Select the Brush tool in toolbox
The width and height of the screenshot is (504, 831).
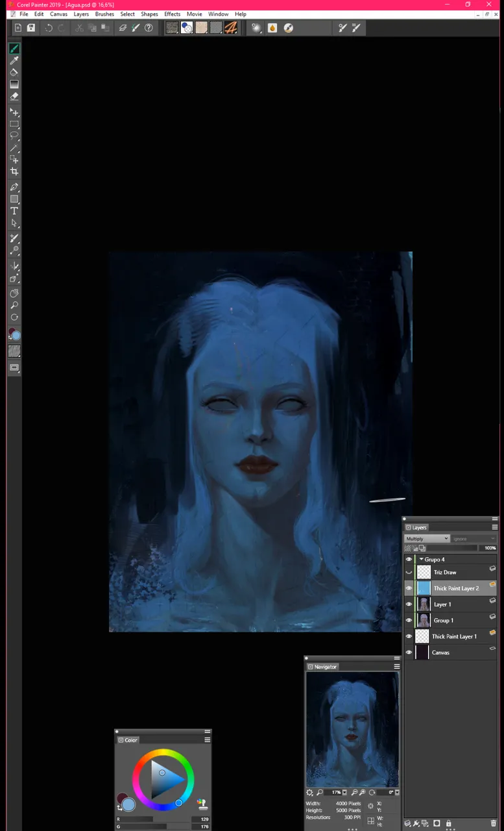[x=14, y=49]
